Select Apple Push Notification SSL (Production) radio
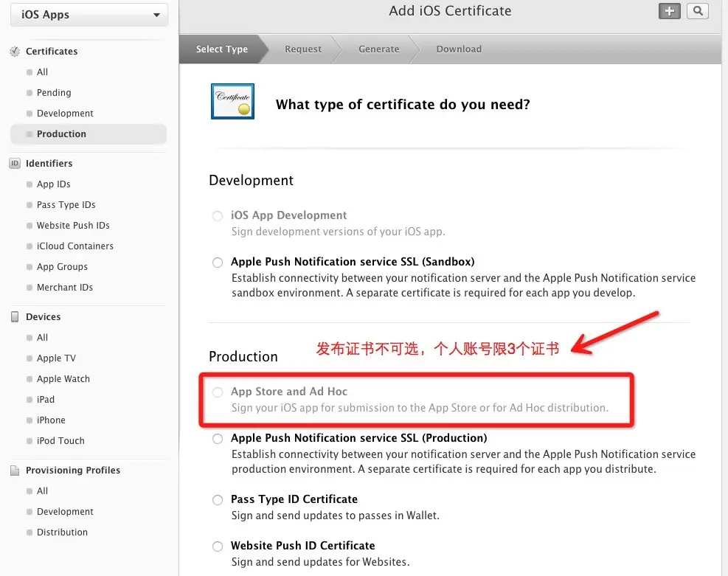Image resolution: width=728 pixels, height=576 pixels. click(218, 439)
